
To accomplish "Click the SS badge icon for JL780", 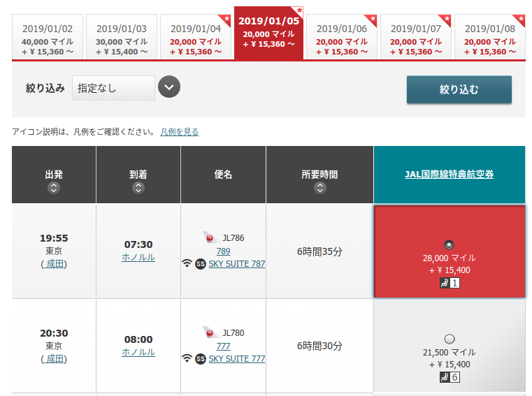I will tap(201, 359).
